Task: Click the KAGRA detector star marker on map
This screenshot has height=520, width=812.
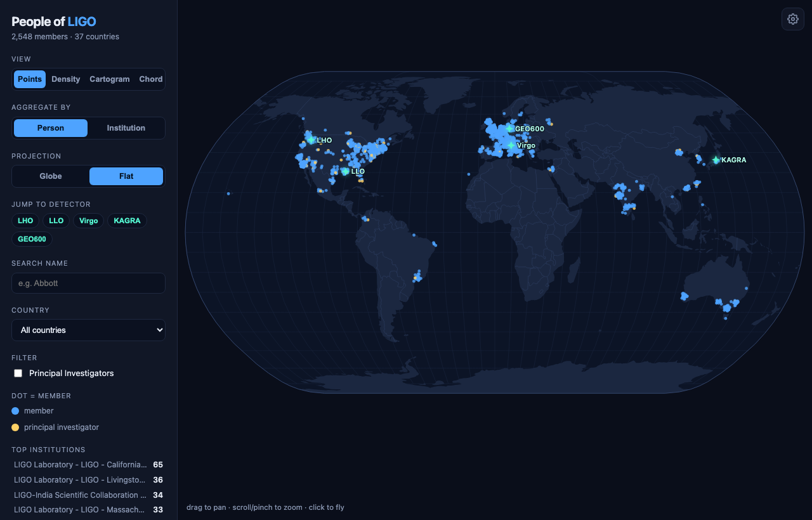Action: tap(716, 160)
